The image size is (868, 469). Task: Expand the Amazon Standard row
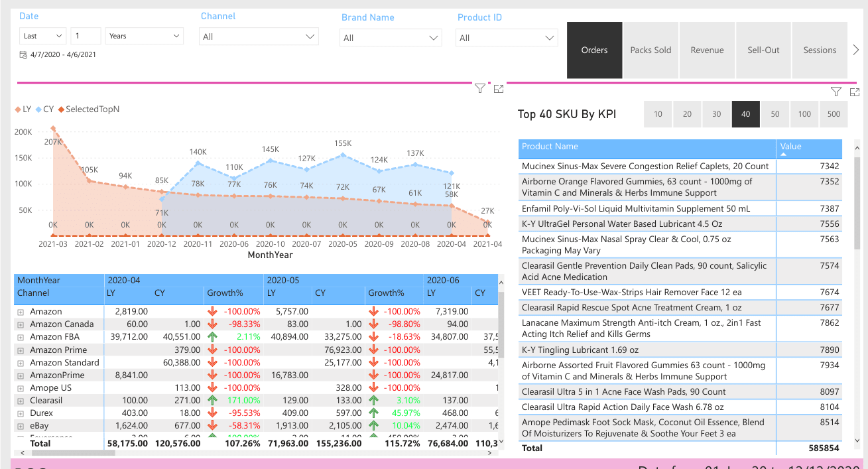point(21,363)
